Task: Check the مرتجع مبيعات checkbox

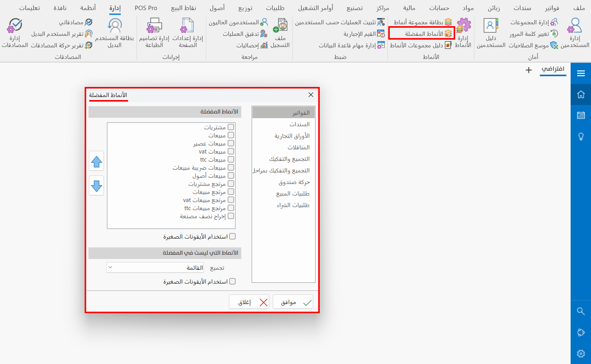Action: coord(231,192)
